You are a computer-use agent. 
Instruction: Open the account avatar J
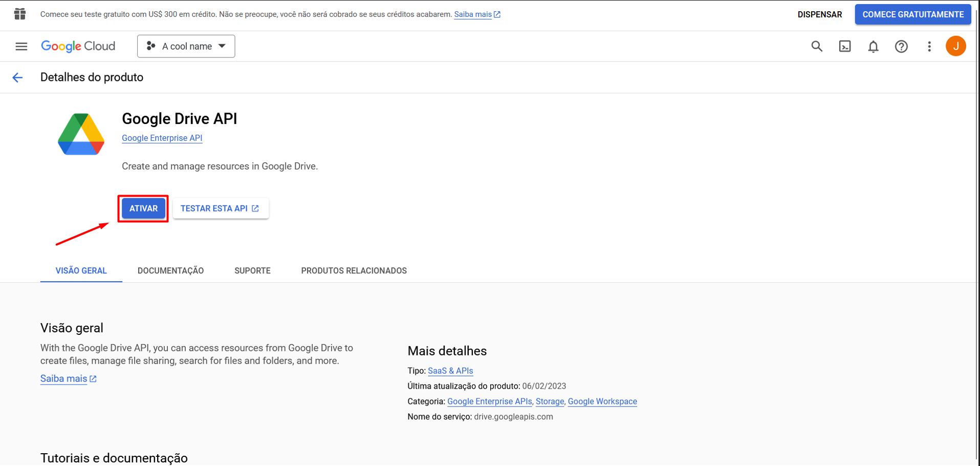coord(955,46)
